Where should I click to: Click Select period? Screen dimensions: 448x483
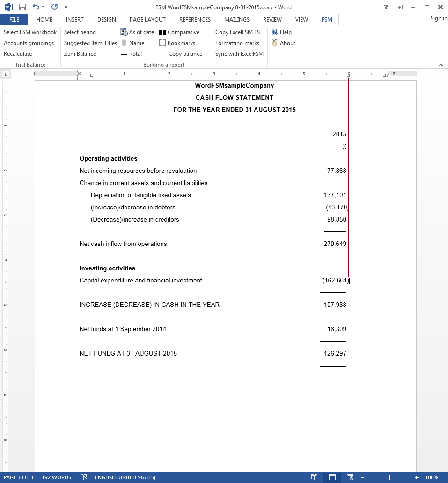pyautogui.click(x=80, y=32)
